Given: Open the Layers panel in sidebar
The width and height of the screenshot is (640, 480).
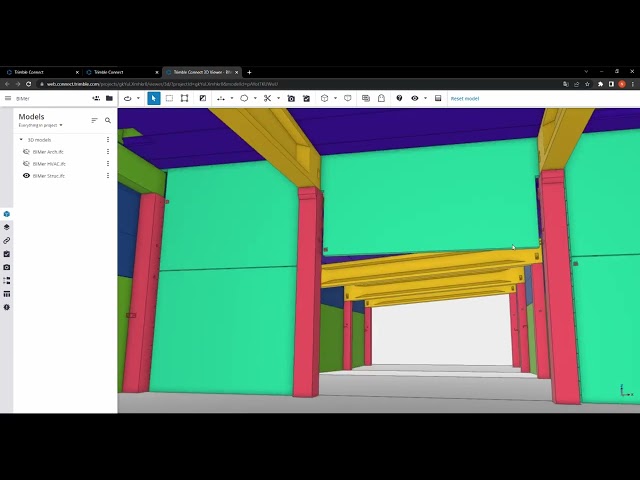Looking at the screenshot, I should [x=7, y=227].
